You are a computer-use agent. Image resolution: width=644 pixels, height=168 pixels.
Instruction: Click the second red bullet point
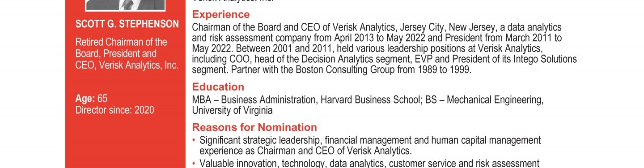pos(194,164)
